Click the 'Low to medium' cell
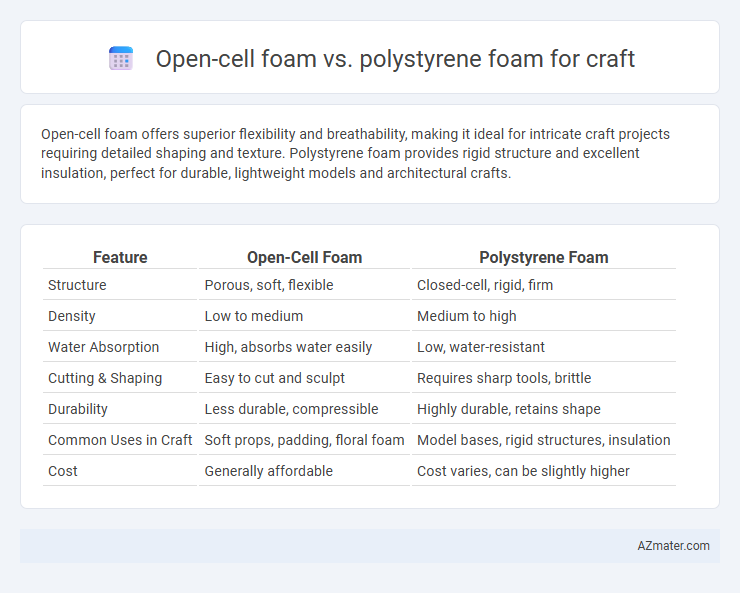 (253, 316)
